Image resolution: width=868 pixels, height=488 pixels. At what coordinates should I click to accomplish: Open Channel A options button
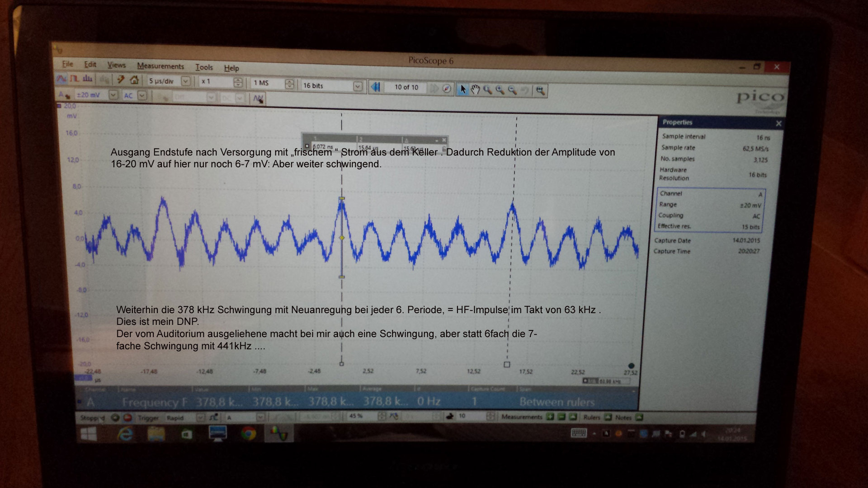coord(64,94)
